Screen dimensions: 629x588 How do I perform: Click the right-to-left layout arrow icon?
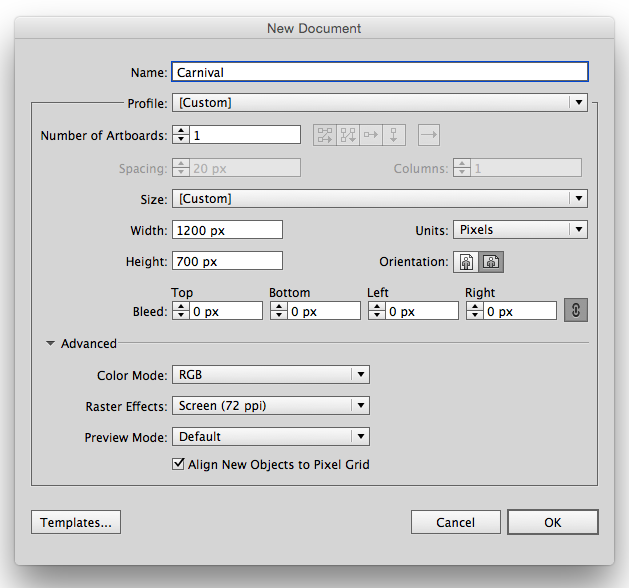(429, 135)
